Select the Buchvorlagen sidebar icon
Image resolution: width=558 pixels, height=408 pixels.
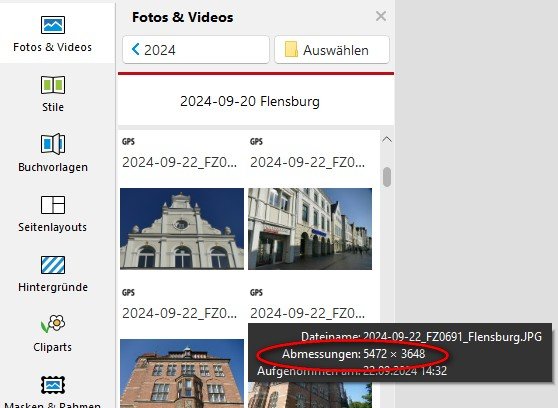tap(53, 144)
